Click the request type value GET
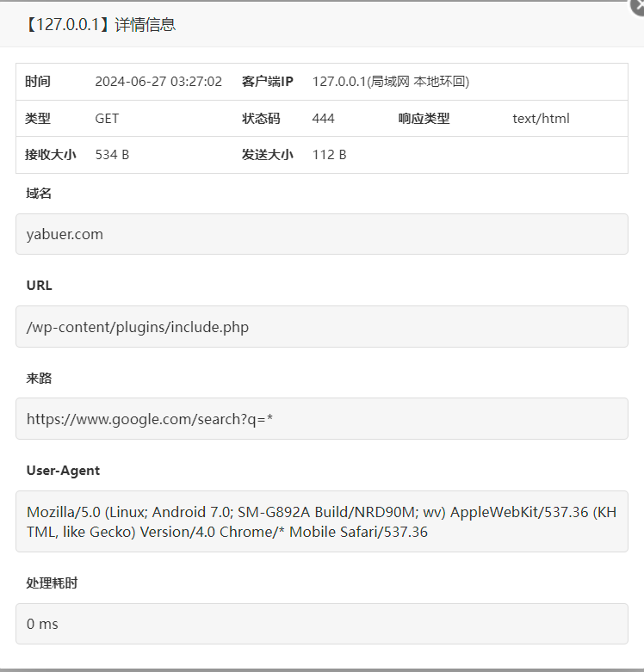644x672 pixels. [107, 118]
